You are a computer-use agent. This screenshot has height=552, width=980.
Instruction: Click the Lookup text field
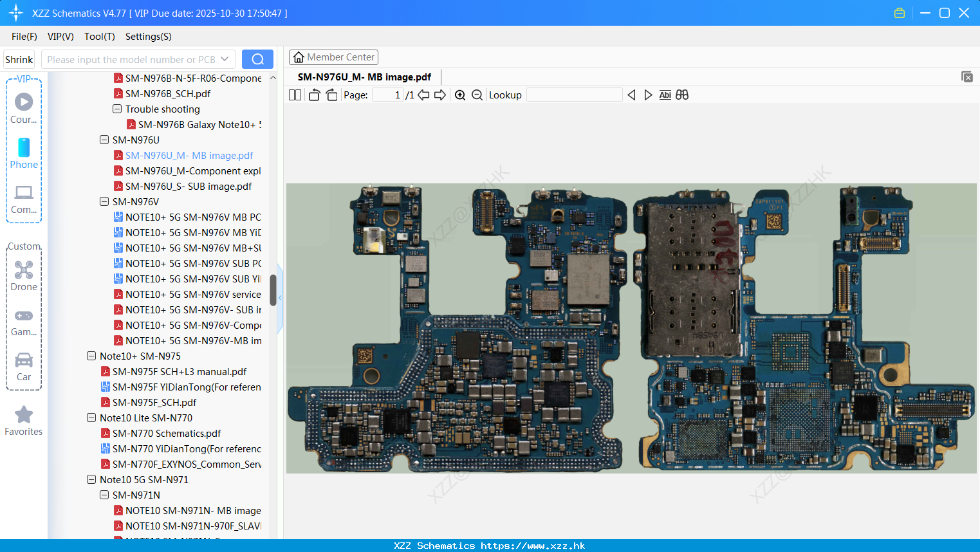point(575,95)
